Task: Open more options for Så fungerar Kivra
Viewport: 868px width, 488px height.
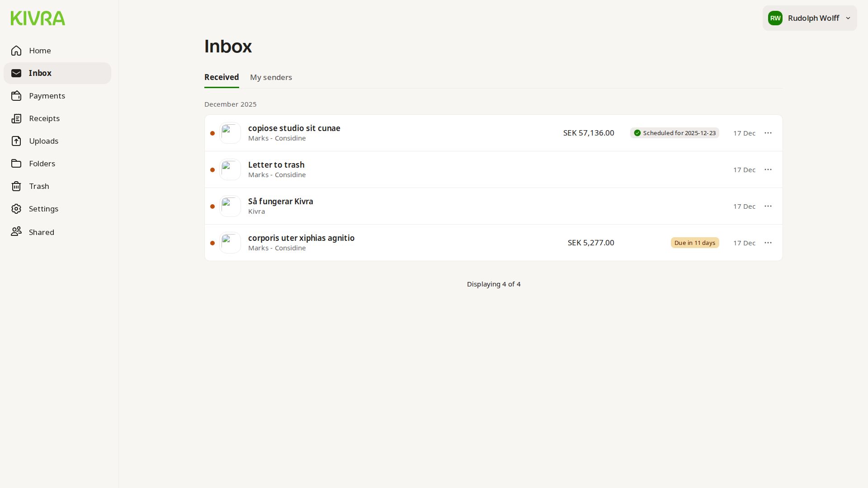Action: [x=768, y=206]
